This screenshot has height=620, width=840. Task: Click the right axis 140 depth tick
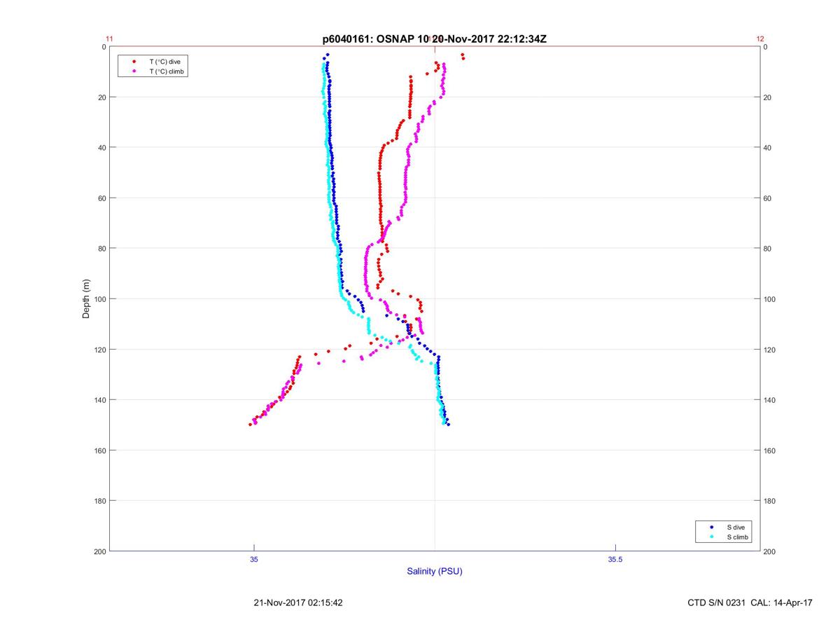coord(770,400)
